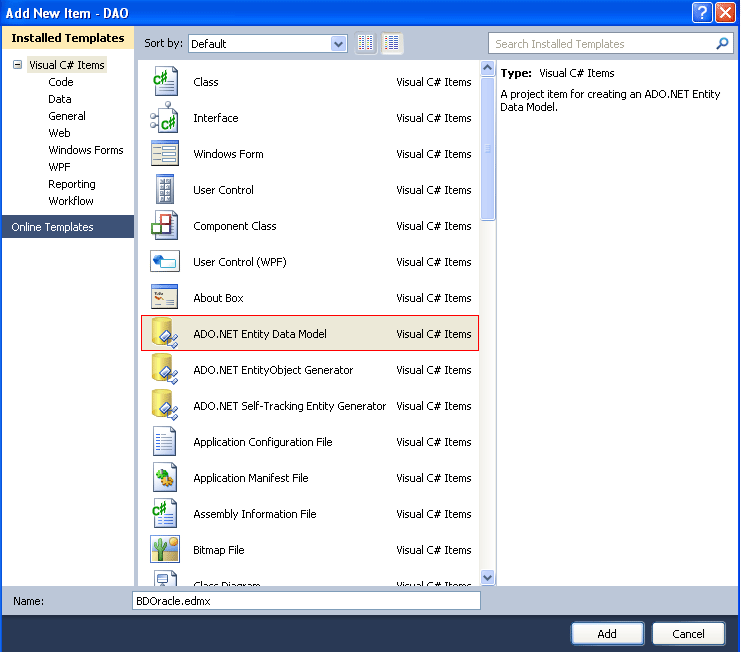Screen dimensions: 741x652
Task: Select the Windows Forms category
Action: pyautogui.click(x=86, y=150)
